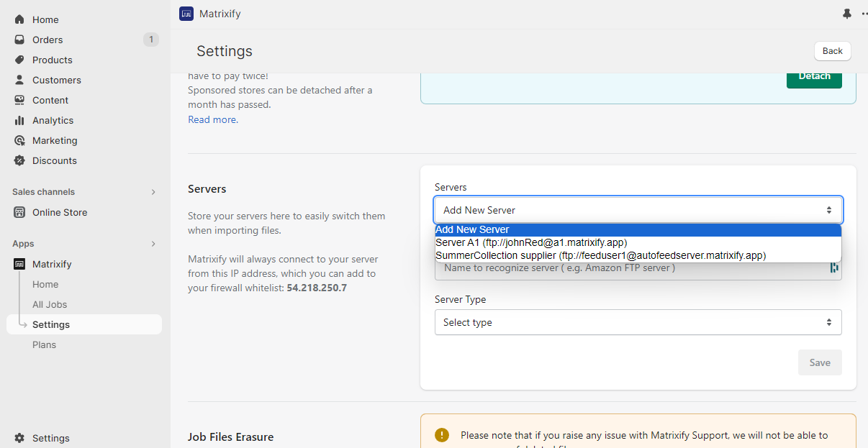Click the Home icon in sidebar
Viewport: 868px width, 448px height.
click(x=19, y=19)
